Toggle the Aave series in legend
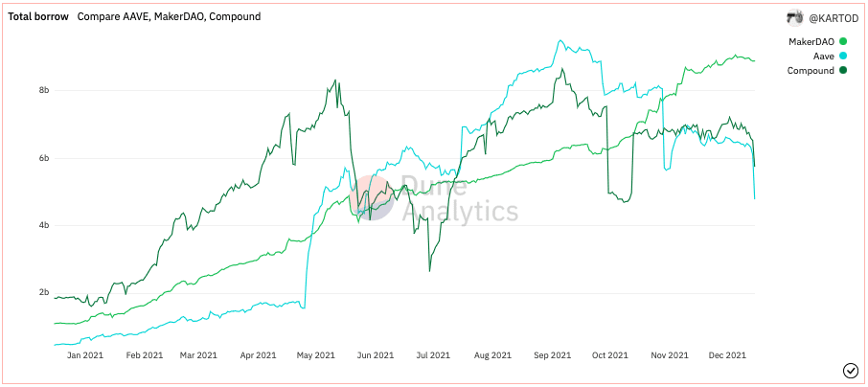 (x=823, y=57)
